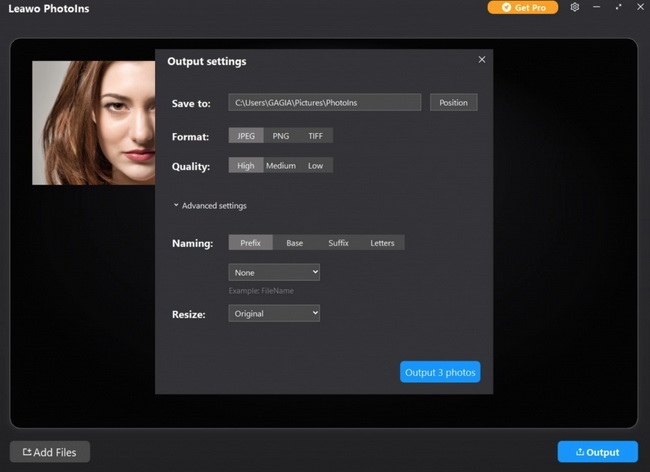
Task: Pick Medium quality option
Action: pyautogui.click(x=281, y=166)
